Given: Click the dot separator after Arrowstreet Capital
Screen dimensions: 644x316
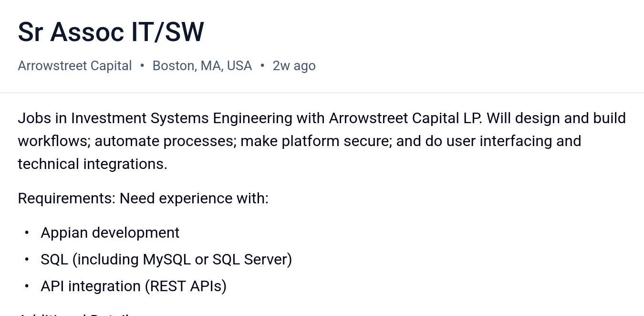Looking at the screenshot, I should (x=142, y=66).
